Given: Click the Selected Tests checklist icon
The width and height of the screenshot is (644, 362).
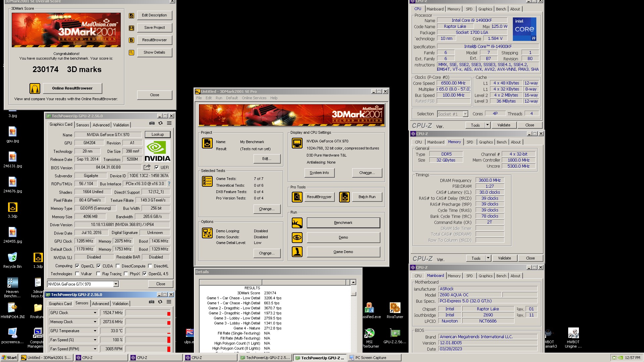Looking at the screenshot, I should (x=207, y=181).
